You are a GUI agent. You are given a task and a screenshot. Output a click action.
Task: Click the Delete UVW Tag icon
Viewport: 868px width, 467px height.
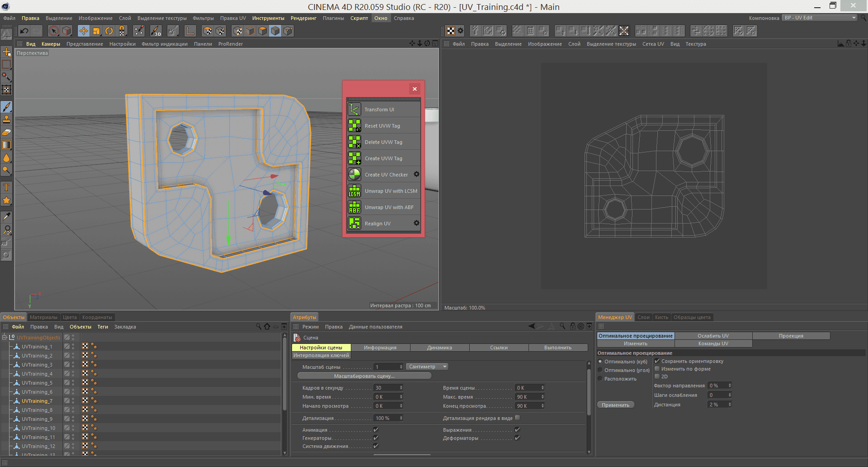click(x=354, y=142)
